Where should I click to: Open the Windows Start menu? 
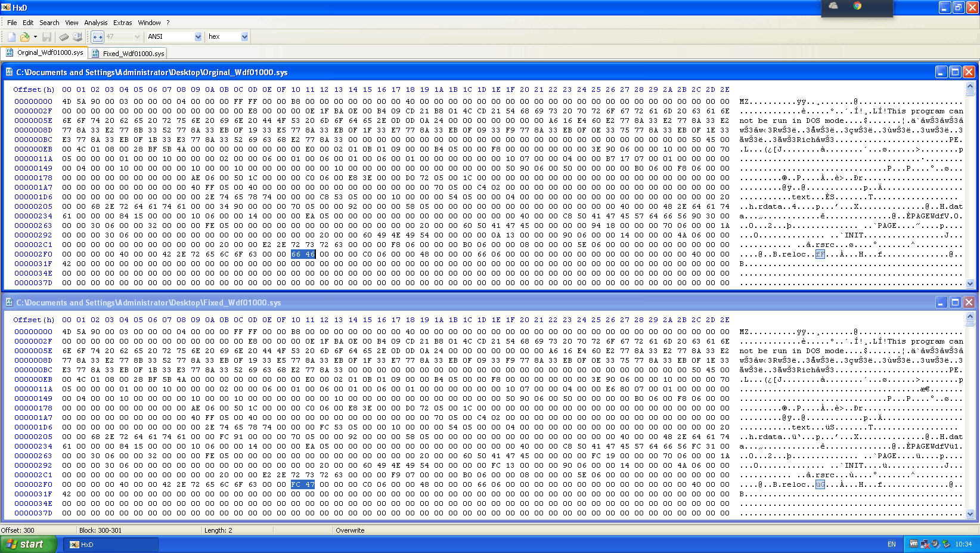[x=29, y=544]
